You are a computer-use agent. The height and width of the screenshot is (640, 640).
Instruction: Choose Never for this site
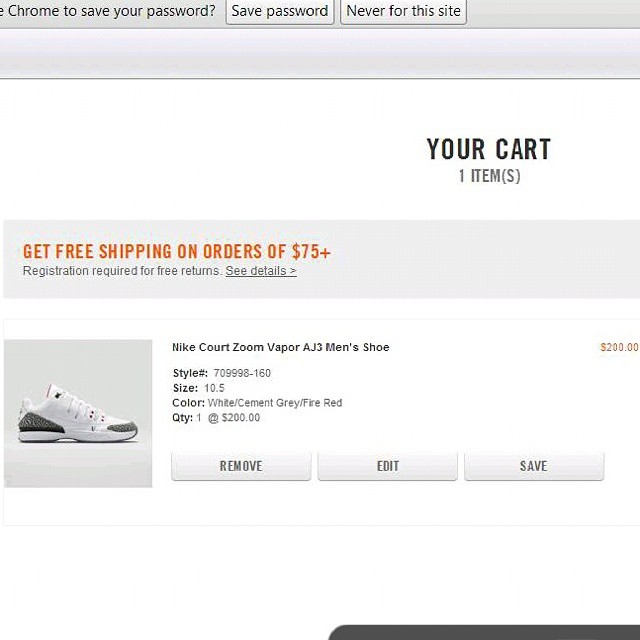(x=403, y=11)
